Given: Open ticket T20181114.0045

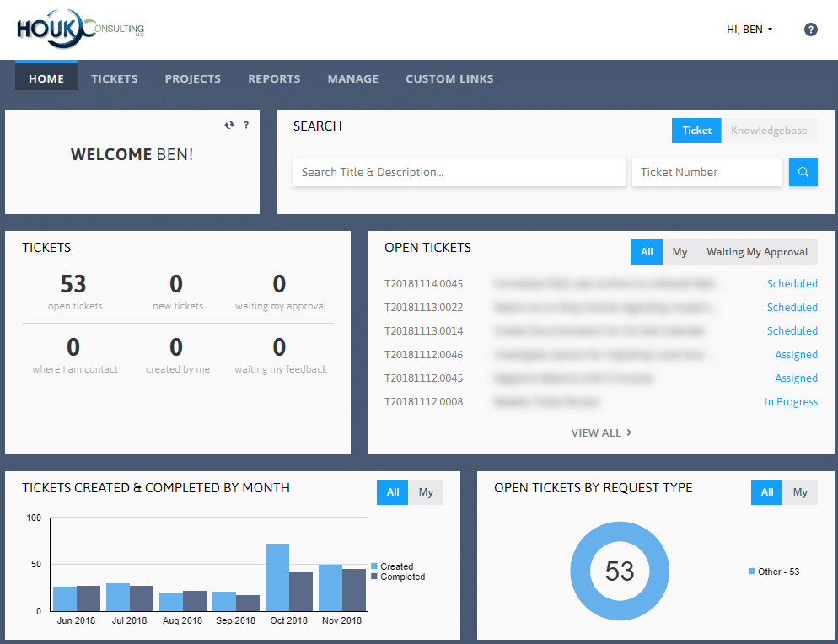Looking at the screenshot, I should pos(423,284).
